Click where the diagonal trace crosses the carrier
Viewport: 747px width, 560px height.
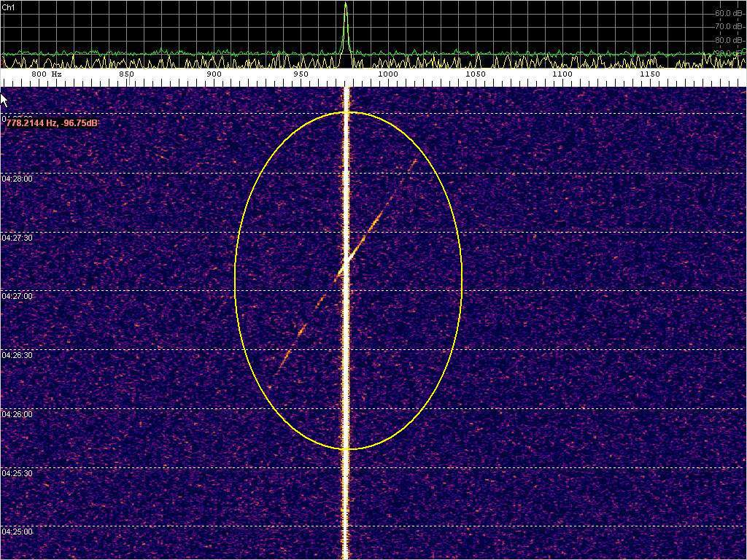[347, 260]
